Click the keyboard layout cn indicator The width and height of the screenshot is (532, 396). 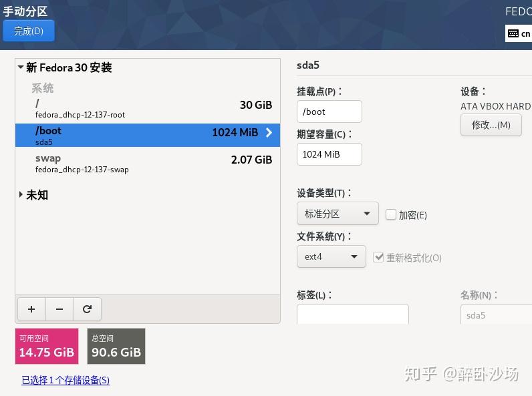[x=519, y=33]
